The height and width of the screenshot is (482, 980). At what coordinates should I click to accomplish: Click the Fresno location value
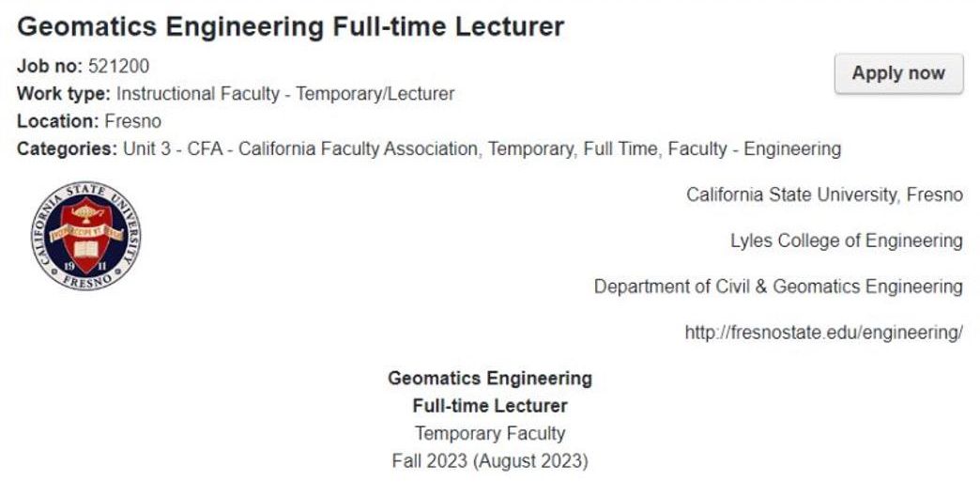(x=132, y=121)
